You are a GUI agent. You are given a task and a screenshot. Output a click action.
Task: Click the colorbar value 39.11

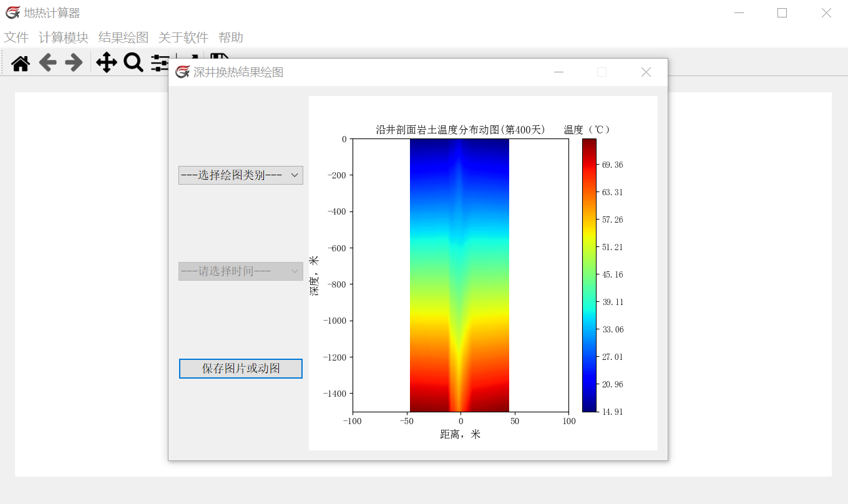pyautogui.click(x=613, y=302)
